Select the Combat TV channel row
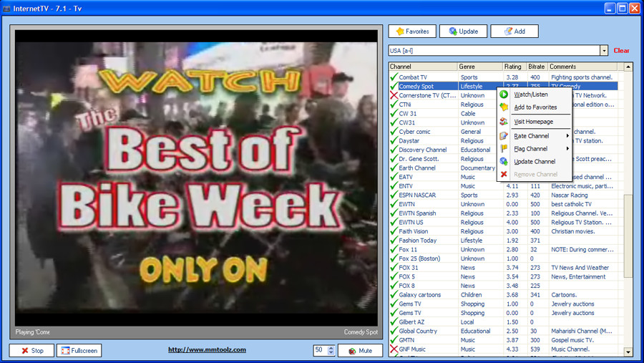 [x=503, y=77]
